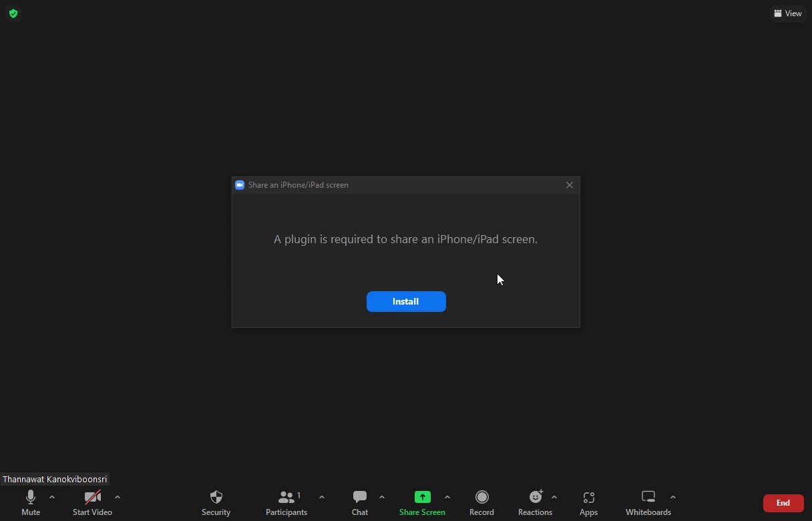Open sharing options arrow next to Share Screen

tap(447, 498)
